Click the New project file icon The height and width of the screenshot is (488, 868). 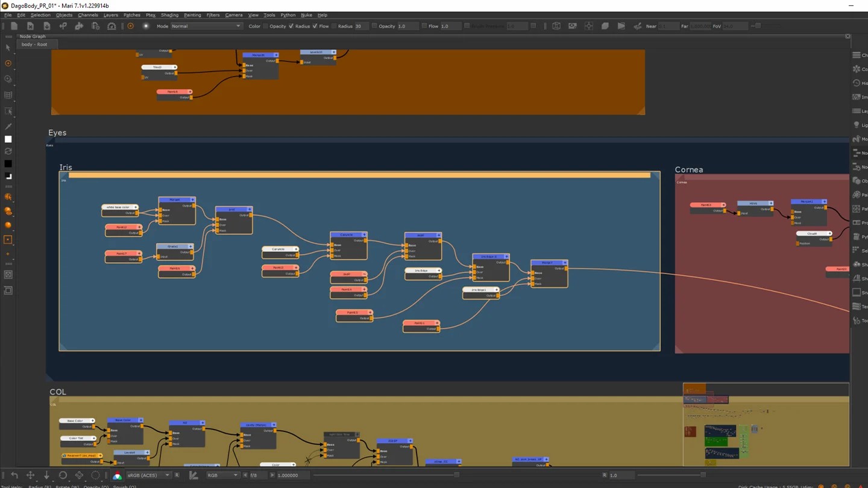pos(14,27)
